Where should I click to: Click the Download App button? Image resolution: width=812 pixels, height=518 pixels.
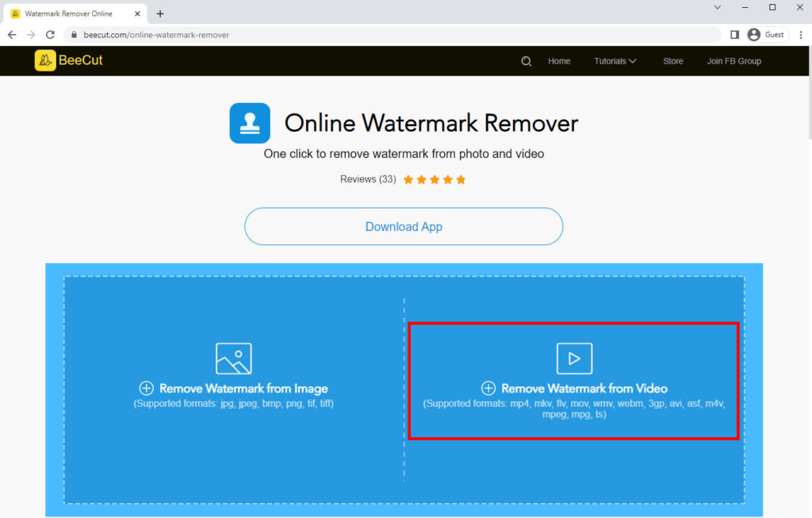click(404, 226)
